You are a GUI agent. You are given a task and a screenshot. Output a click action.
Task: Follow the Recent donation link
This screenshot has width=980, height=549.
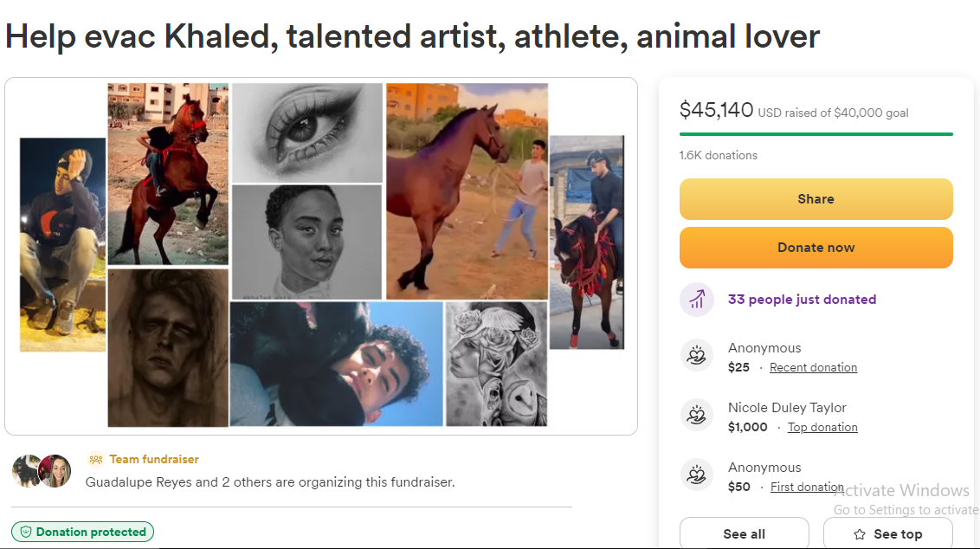point(813,368)
